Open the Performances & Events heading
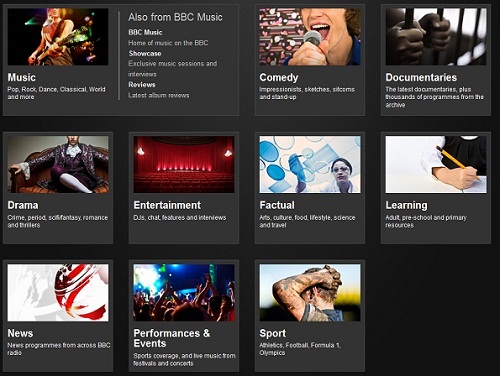This screenshot has width=500, height=376. coord(172,338)
